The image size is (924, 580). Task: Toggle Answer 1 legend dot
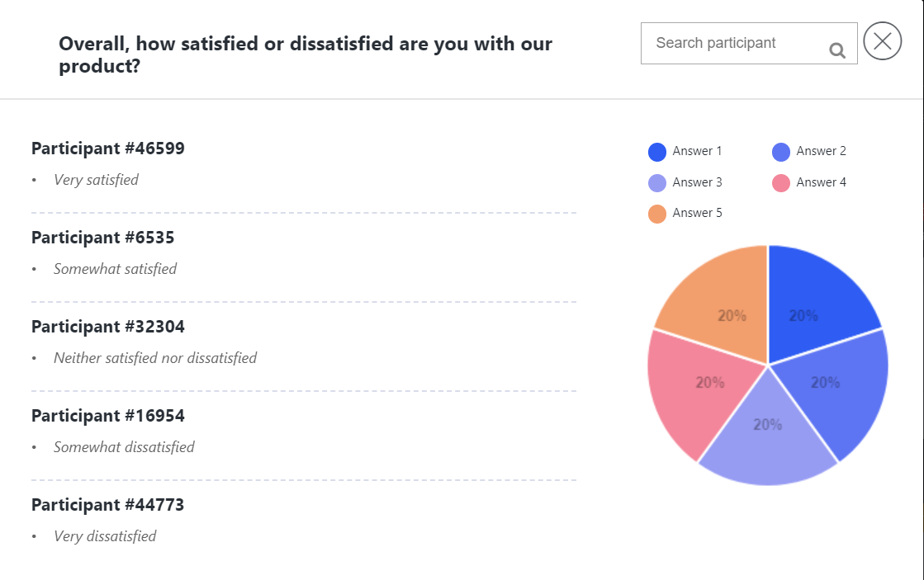pos(657,152)
